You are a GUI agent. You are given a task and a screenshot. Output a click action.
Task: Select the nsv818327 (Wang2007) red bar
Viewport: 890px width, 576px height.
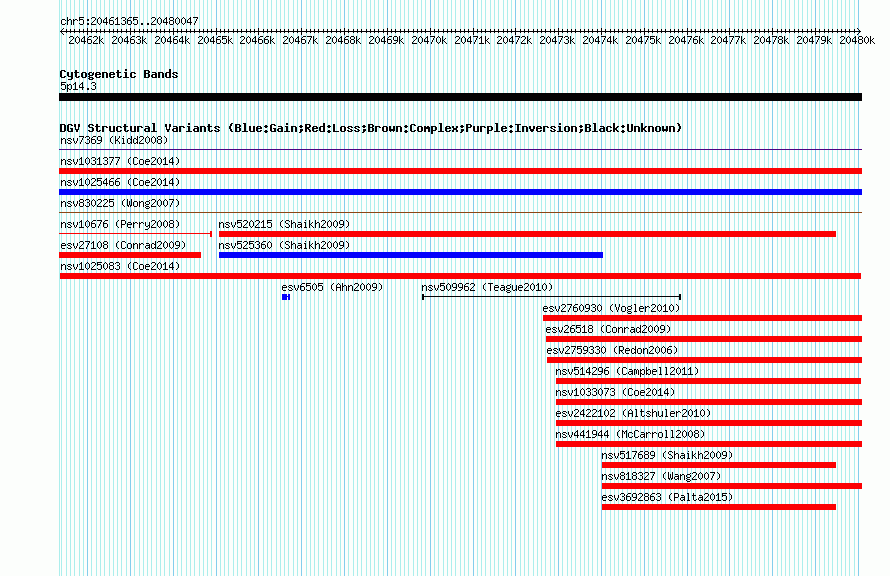click(732, 486)
